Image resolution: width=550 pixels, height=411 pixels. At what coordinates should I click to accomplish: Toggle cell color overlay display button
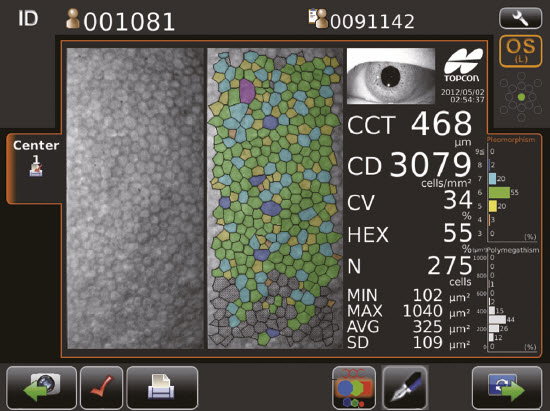354,388
